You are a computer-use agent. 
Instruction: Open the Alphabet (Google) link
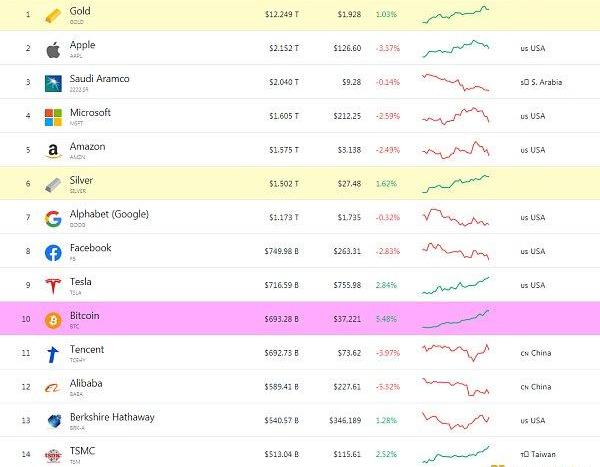(x=109, y=214)
